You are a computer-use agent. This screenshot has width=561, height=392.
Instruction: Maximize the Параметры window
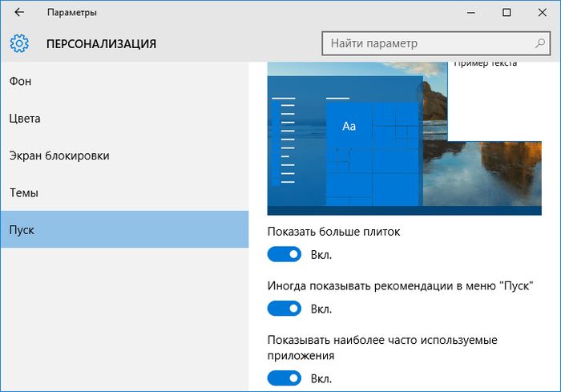pyautogui.click(x=507, y=13)
